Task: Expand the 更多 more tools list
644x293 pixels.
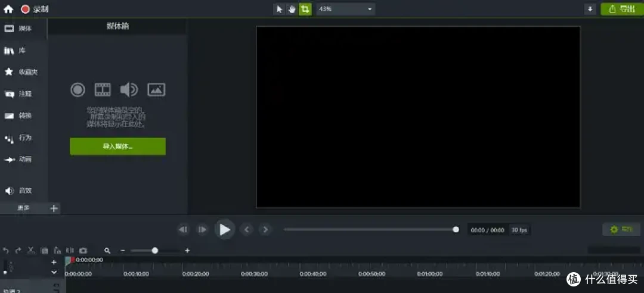Action: click(23, 208)
